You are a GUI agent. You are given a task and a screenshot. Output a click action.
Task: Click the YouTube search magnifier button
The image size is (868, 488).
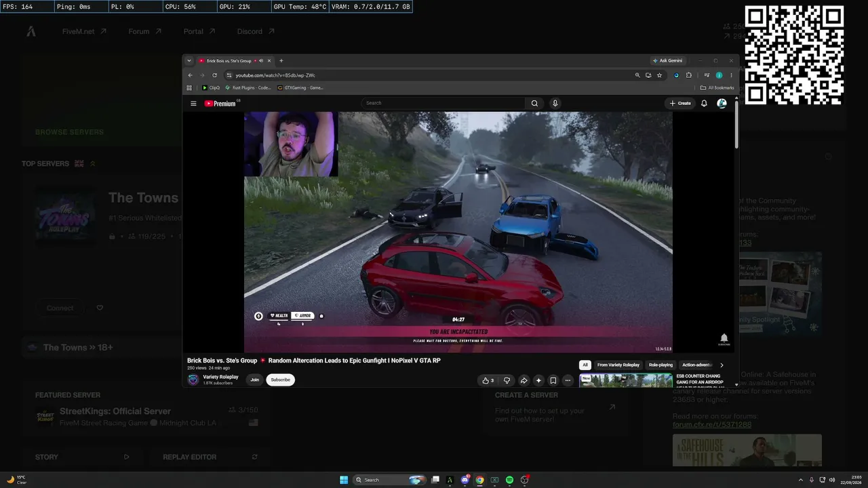pyautogui.click(x=534, y=103)
